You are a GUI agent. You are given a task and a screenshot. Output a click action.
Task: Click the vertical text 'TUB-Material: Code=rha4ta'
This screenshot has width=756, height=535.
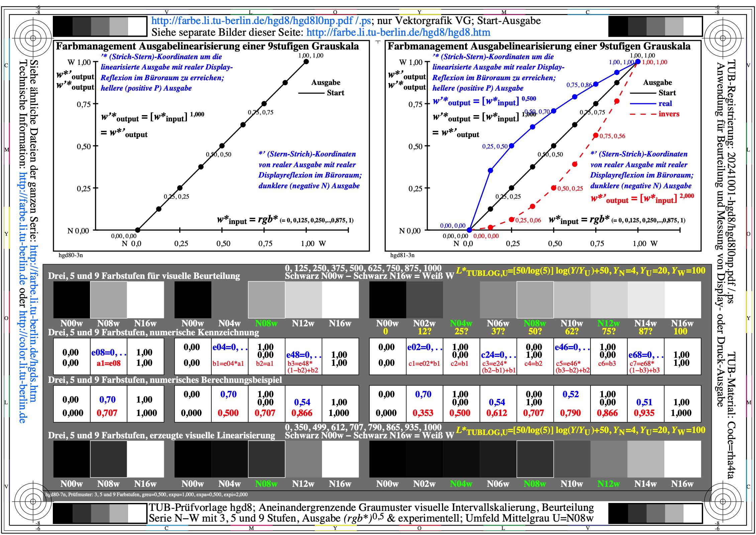[x=732, y=416]
